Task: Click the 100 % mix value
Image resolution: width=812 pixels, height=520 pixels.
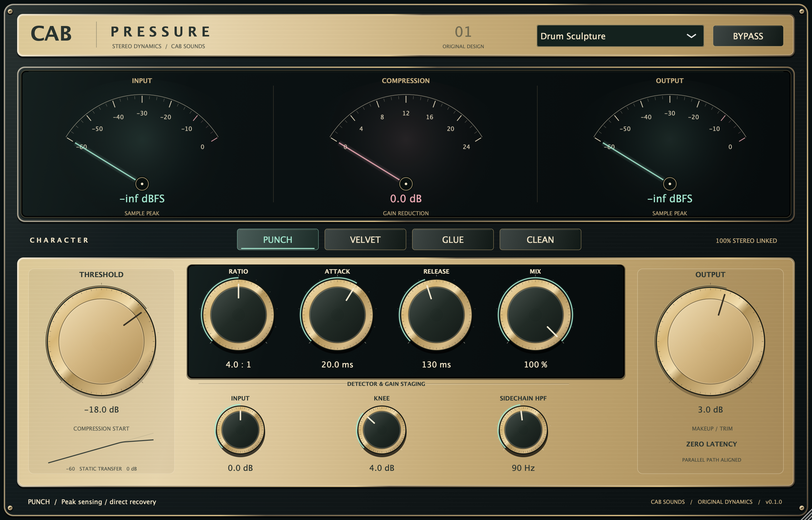Action: coord(535,365)
